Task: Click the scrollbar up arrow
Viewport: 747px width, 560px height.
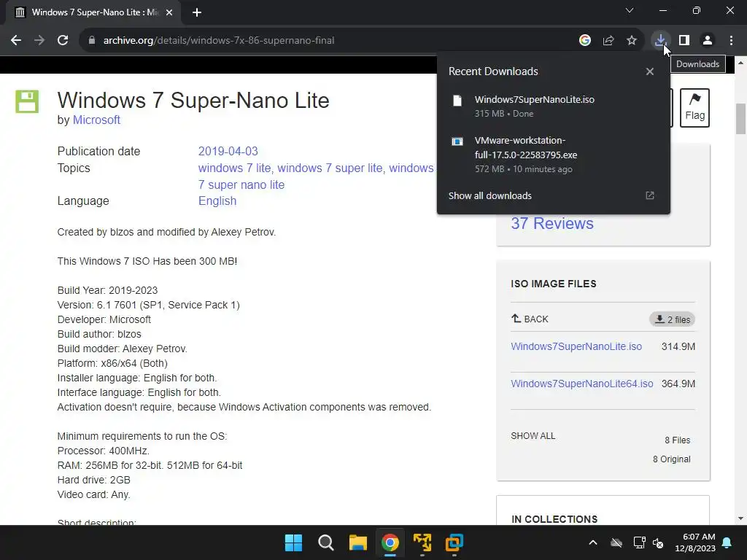Action: 740,63
